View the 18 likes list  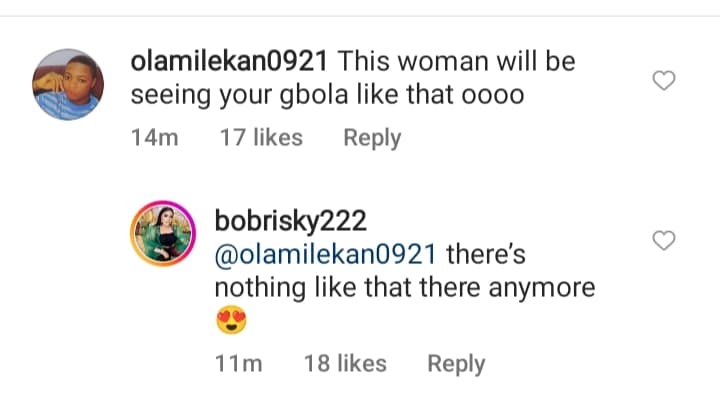click(x=345, y=364)
